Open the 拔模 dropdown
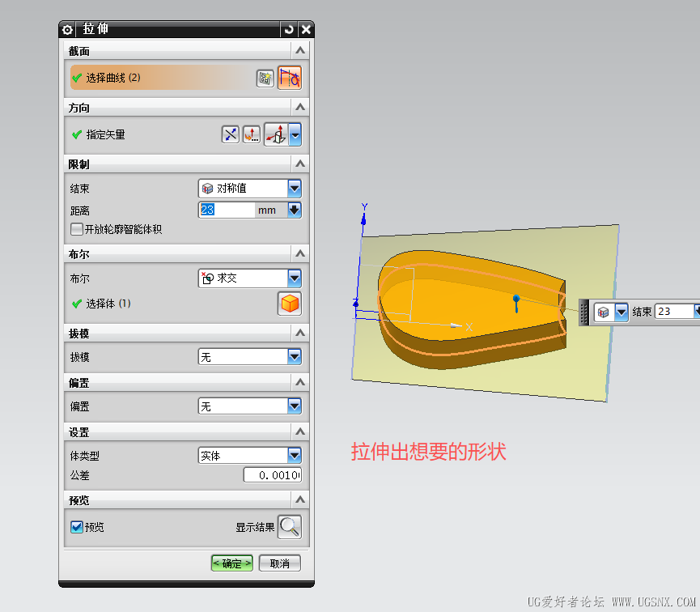Screen dimensions: 700x612 point(249,357)
